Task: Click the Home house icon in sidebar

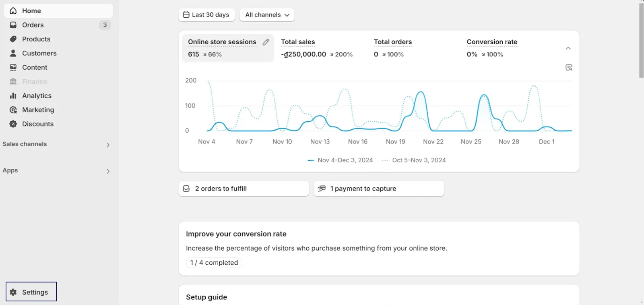Action: click(x=13, y=11)
